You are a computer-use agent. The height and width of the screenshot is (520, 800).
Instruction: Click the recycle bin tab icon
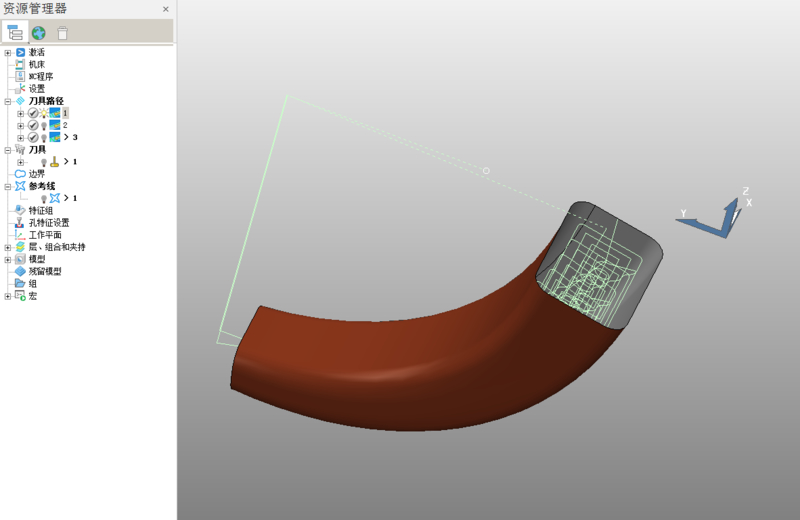pos(62,33)
